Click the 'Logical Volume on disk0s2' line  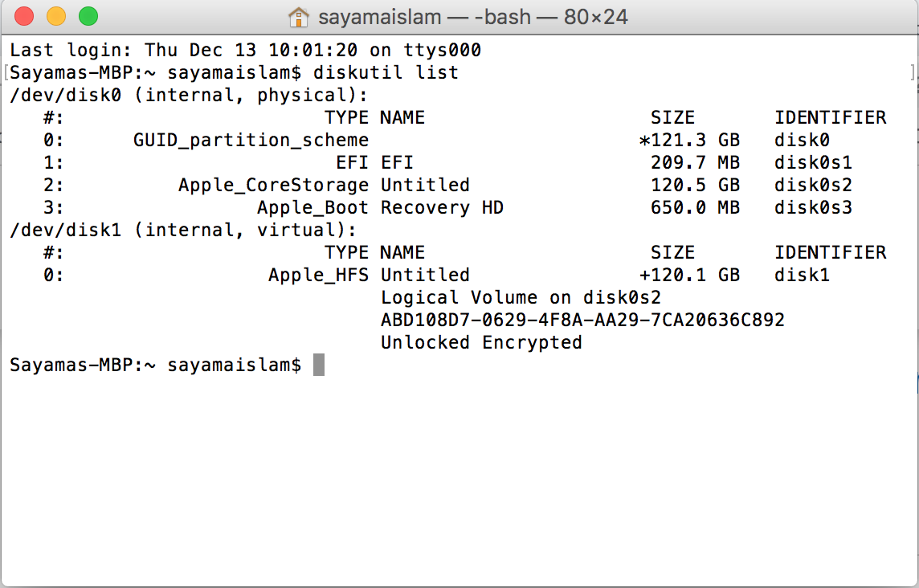click(x=521, y=298)
